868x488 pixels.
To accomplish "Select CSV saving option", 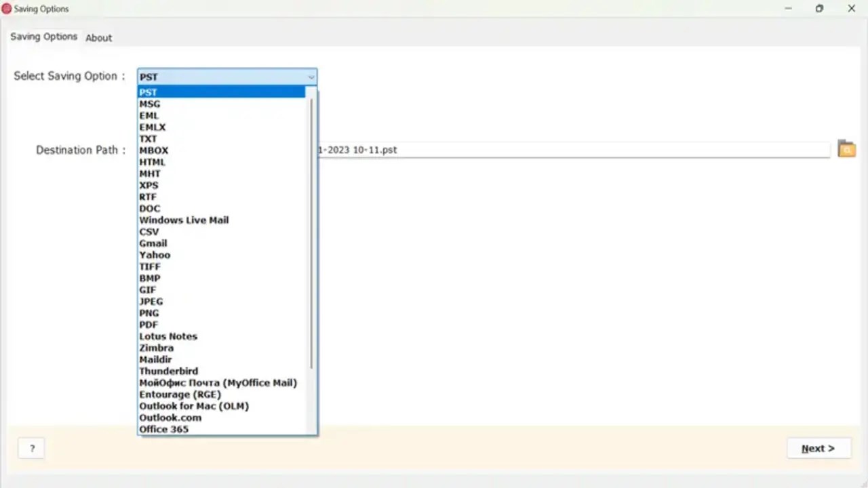I will [x=222, y=231].
